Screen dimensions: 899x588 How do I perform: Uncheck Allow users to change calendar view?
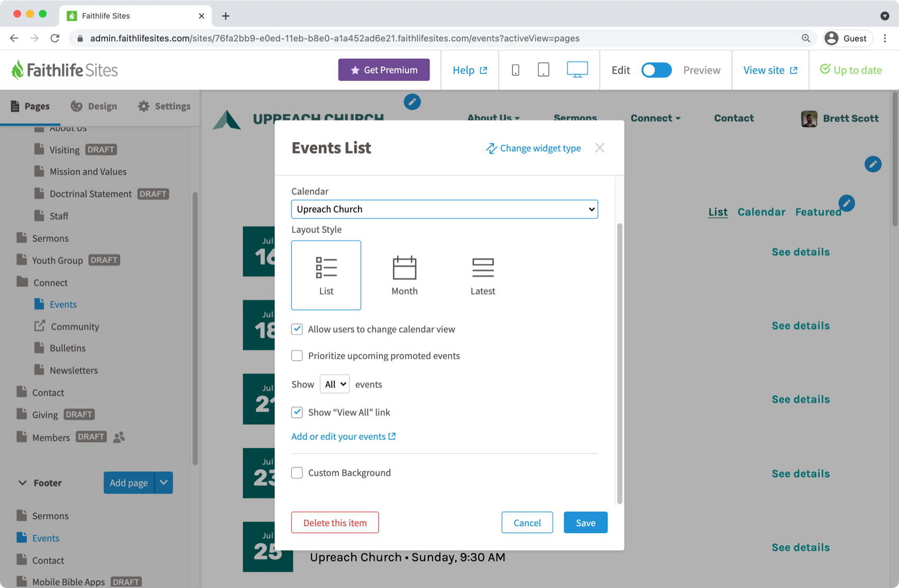[297, 329]
